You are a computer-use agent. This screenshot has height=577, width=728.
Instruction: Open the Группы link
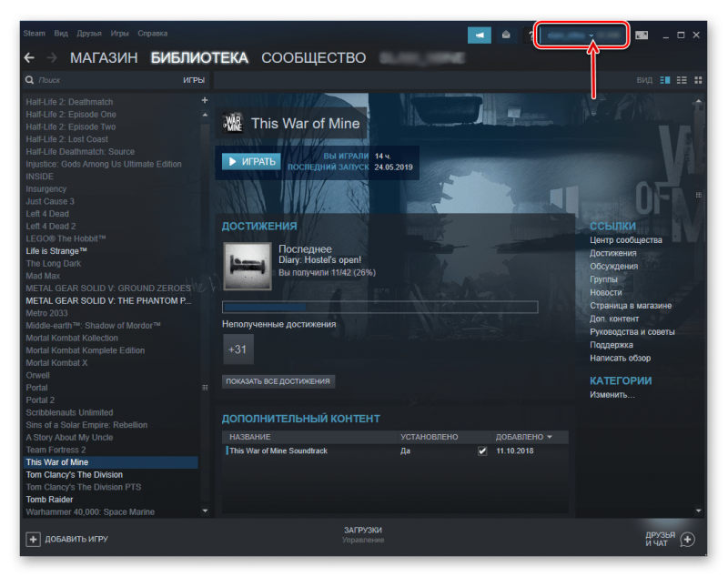coord(603,279)
